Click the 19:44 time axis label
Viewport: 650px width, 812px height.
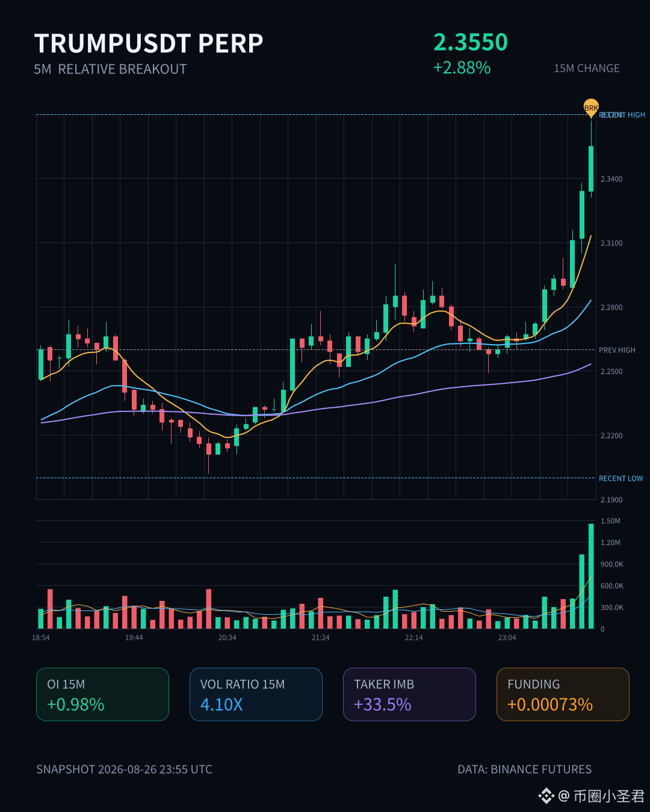(x=134, y=638)
